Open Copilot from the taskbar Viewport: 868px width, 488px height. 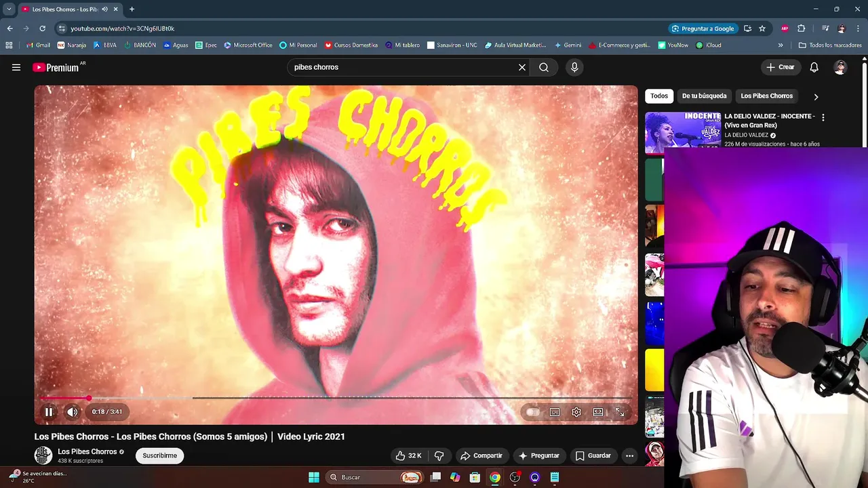[455, 477]
